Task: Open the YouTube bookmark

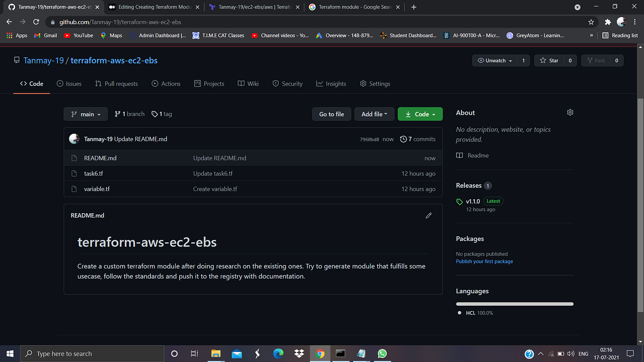Action: 78,35
